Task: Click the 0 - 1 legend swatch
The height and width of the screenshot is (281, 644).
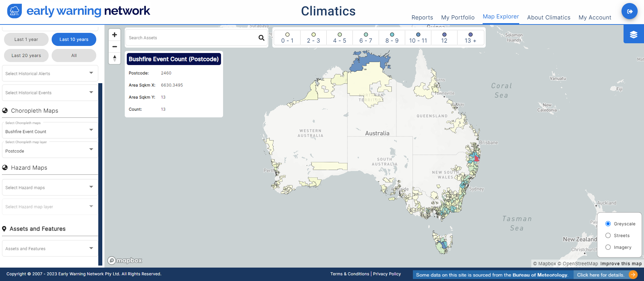Action: pyautogui.click(x=287, y=35)
